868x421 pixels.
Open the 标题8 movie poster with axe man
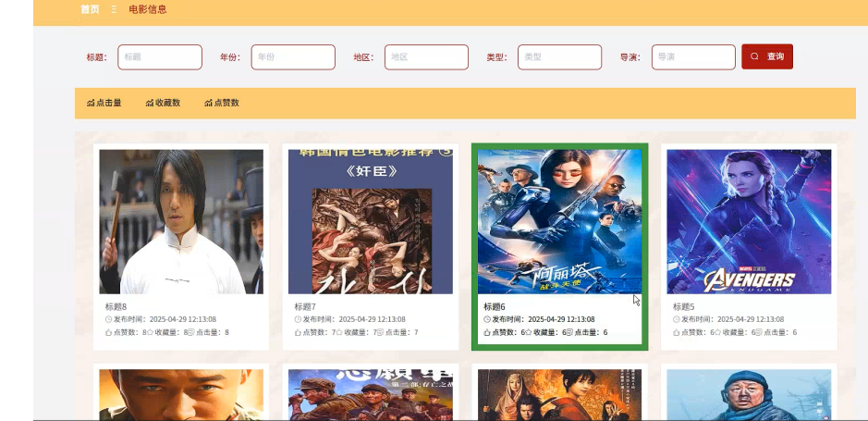(181, 221)
